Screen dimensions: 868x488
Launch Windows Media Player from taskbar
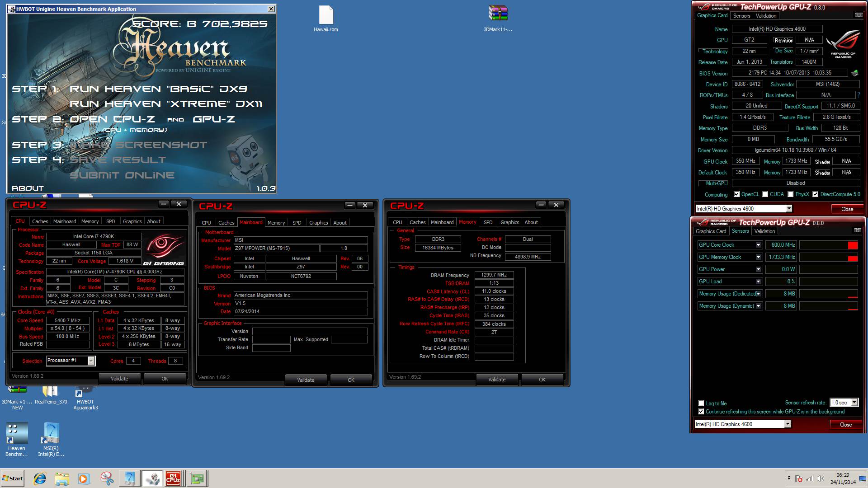(84, 479)
